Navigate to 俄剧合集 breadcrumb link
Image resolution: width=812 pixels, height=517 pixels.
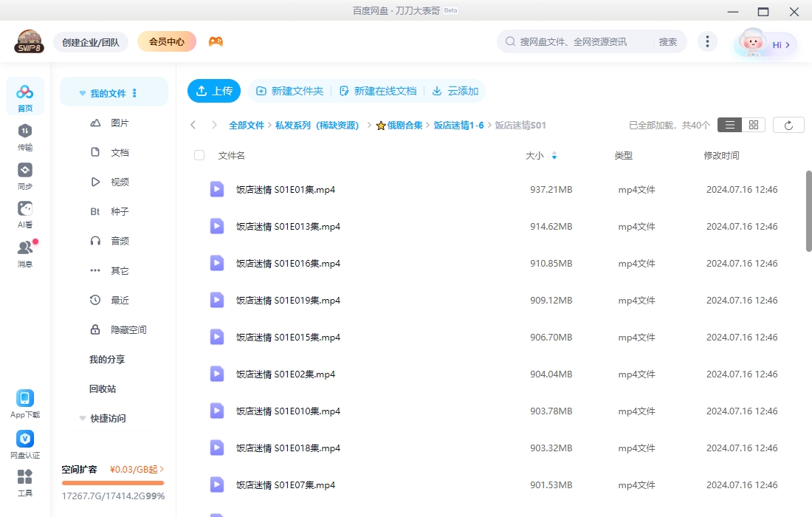(x=405, y=126)
